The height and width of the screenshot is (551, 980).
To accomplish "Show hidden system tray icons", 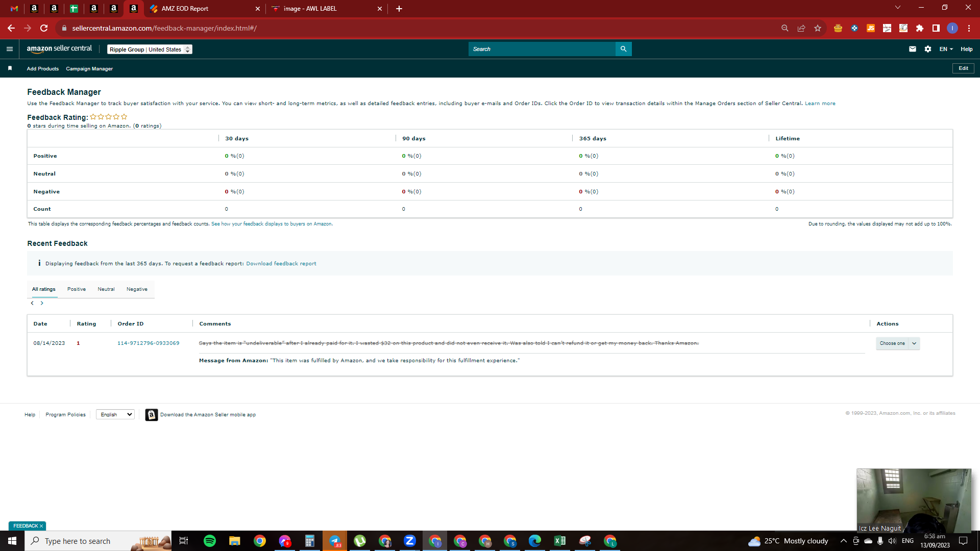I will pos(844,541).
